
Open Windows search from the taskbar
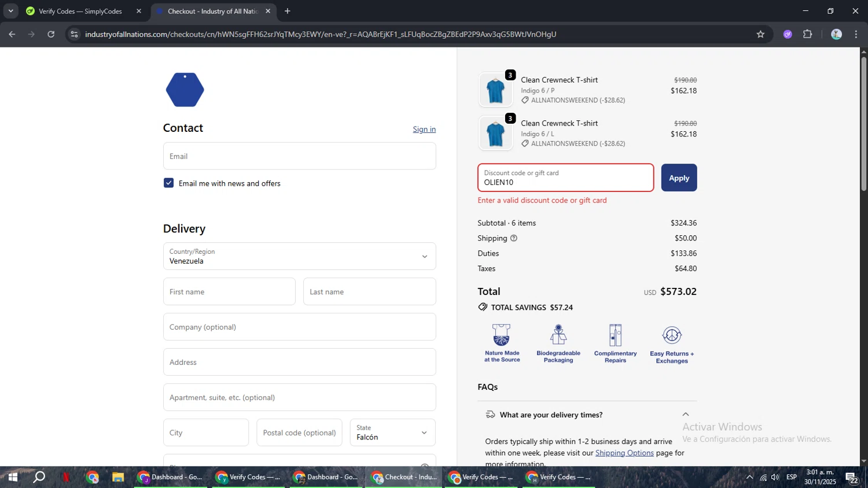[39, 477]
